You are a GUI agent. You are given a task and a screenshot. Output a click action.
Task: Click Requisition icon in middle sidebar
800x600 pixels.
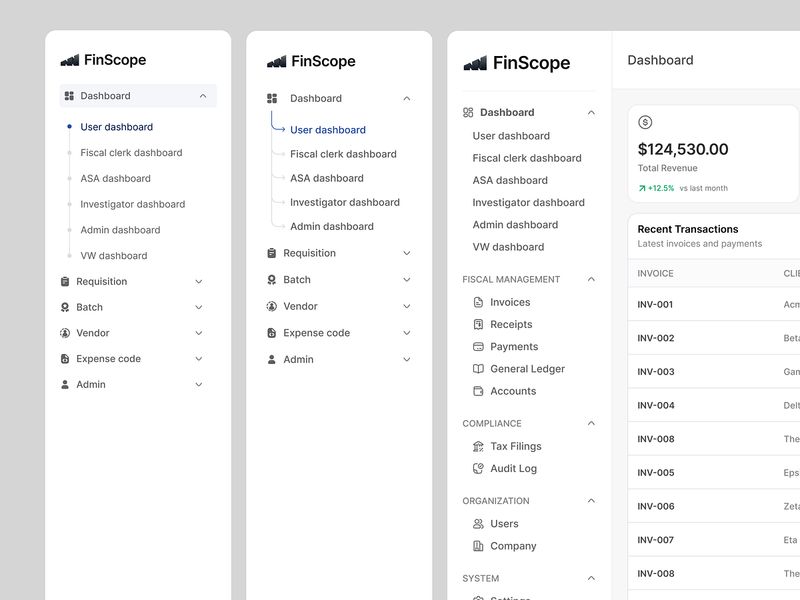271,253
